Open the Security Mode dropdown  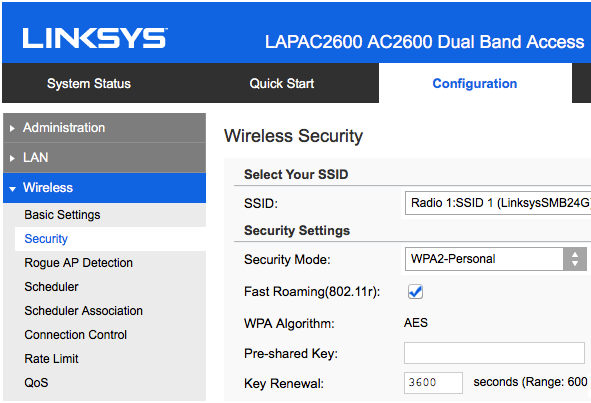pos(495,259)
